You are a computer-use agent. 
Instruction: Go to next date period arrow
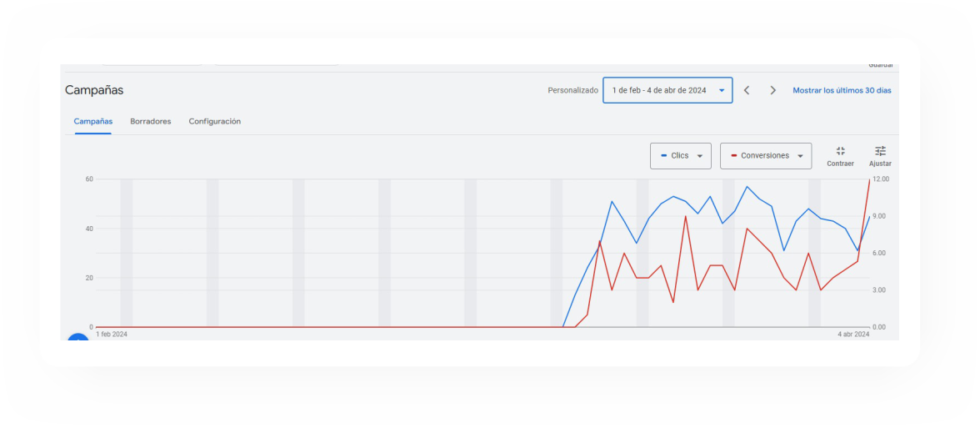(x=773, y=90)
